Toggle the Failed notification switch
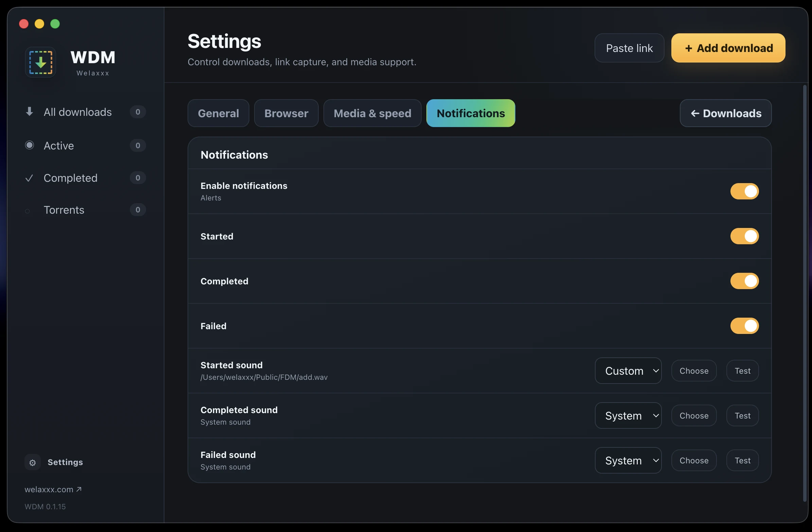Image resolution: width=812 pixels, height=532 pixels. click(744, 326)
